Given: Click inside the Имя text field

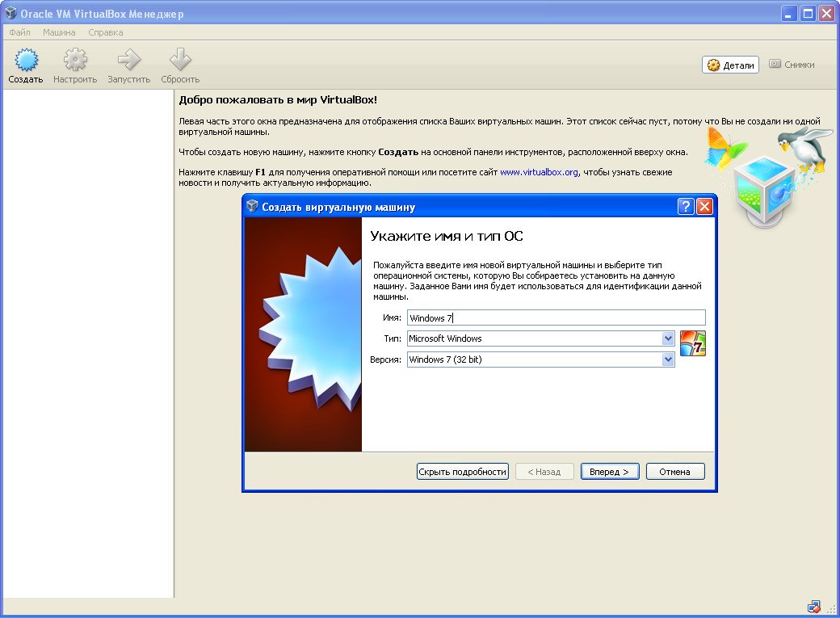Looking at the screenshot, I should pos(556,318).
